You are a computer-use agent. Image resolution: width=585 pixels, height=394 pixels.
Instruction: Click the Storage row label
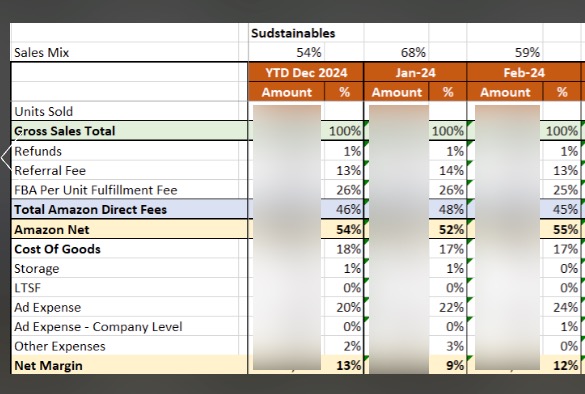[x=37, y=269]
